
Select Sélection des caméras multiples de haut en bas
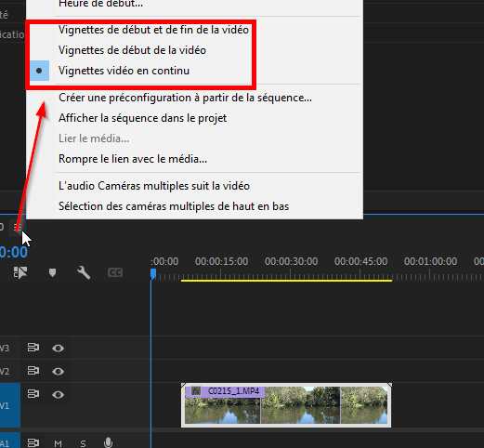point(174,206)
